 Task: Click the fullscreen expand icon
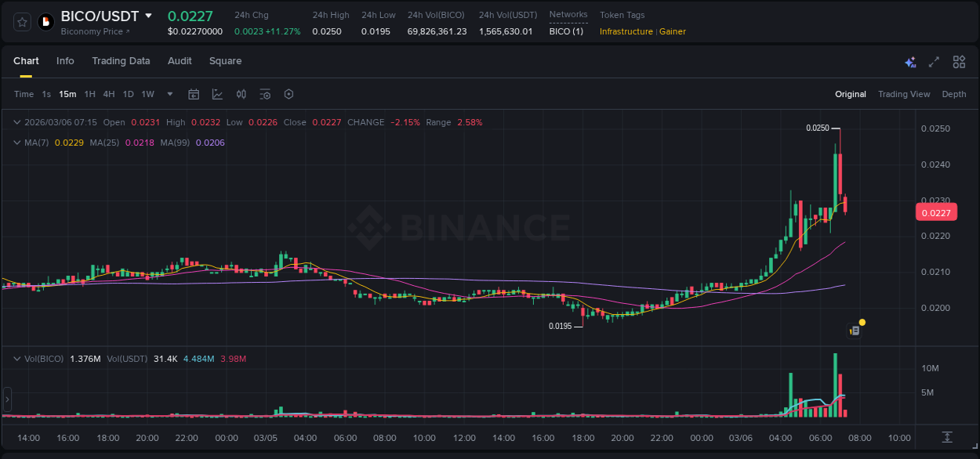pos(934,61)
